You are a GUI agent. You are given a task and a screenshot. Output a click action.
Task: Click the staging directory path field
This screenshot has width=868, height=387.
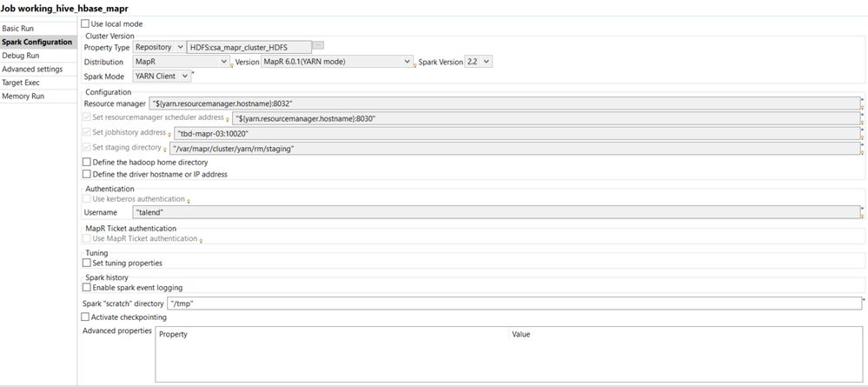point(515,149)
